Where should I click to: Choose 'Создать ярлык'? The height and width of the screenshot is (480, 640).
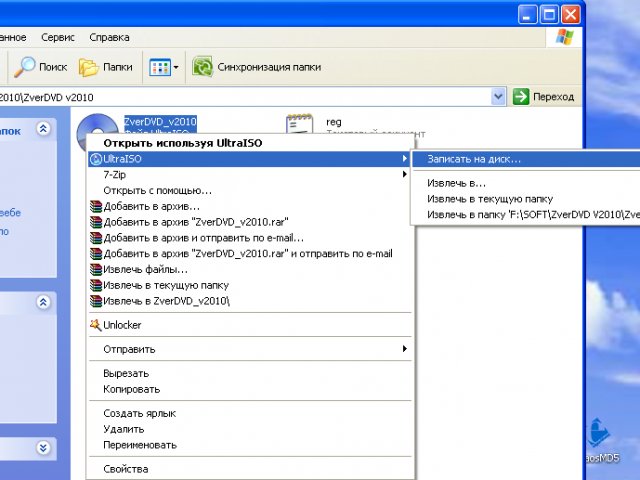click(250, 413)
